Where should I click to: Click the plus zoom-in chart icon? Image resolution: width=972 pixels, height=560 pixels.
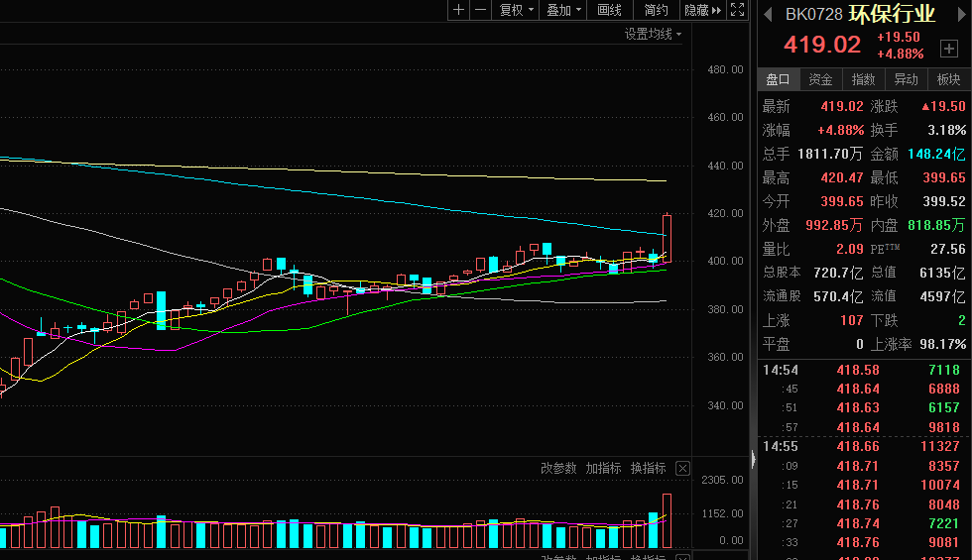(458, 10)
